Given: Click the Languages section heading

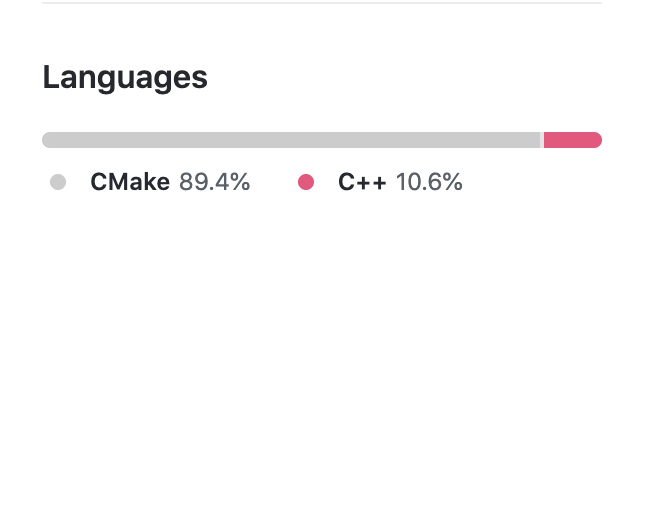Looking at the screenshot, I should coord(125,78).
